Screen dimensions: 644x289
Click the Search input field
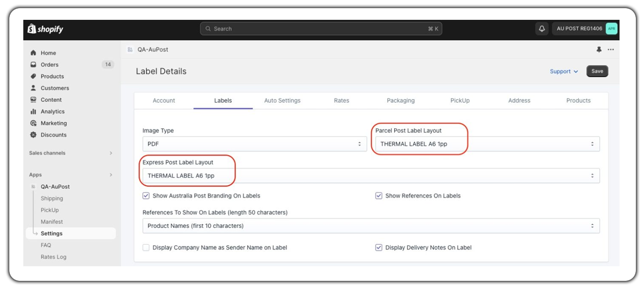[321, 29]
